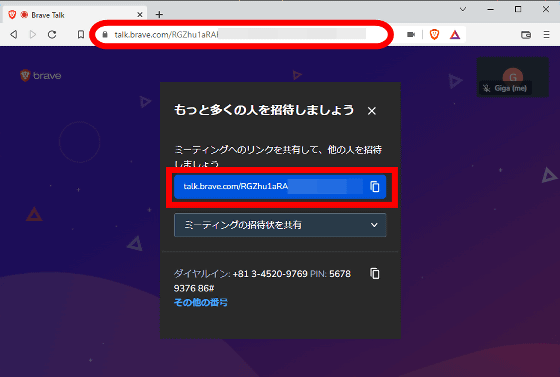Minimize the browser window
Viewport: 560px width, 377px height.
tap(491, 10)
